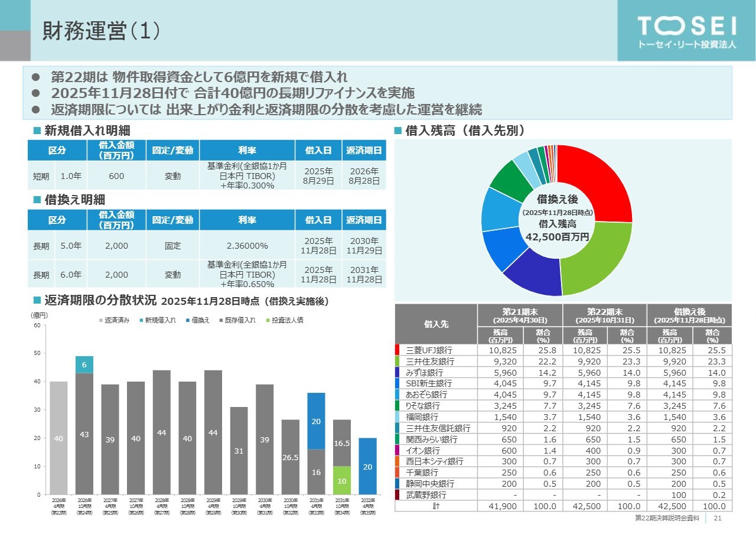
Task: Click the 42,500百万円 text inside the donut chart
Action: [x=557, y=237]
